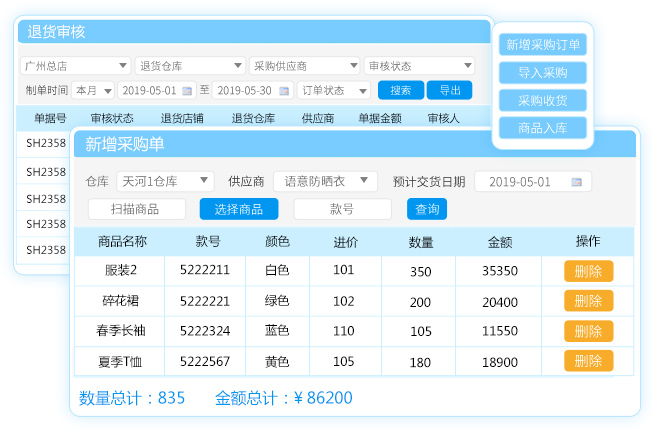Click the 选择商品 button
Viewport: 652px width, 436px height.
[x=238, y=209]
